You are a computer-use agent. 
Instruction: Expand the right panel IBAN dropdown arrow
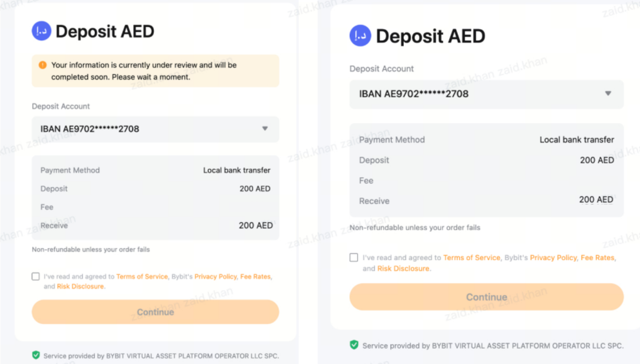(x=608, y=93)
